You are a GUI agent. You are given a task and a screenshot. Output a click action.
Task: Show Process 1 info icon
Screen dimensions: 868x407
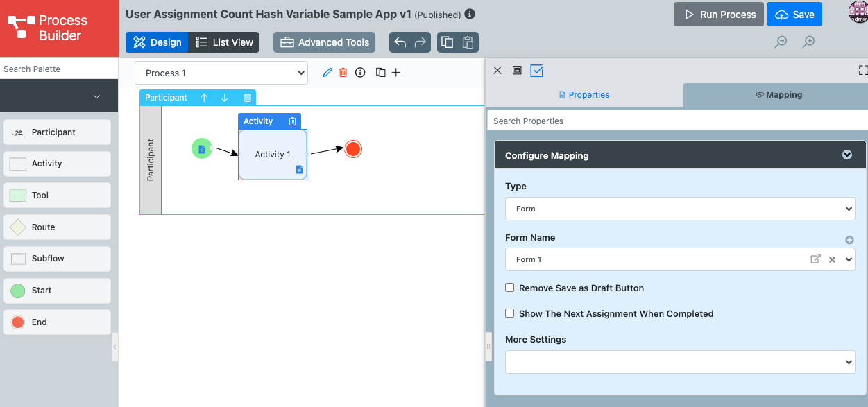pyautogui.click(x=360, y=72)
